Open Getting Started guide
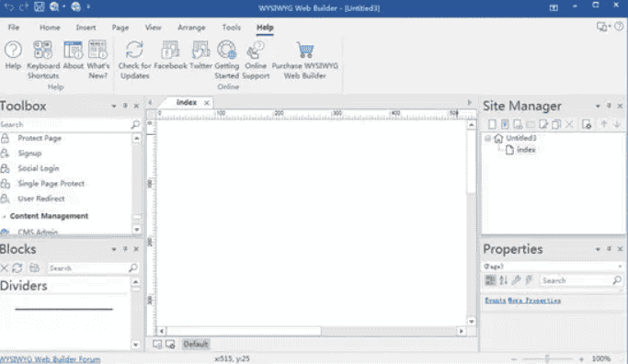The image size is (628, 364). click(227, 60)
